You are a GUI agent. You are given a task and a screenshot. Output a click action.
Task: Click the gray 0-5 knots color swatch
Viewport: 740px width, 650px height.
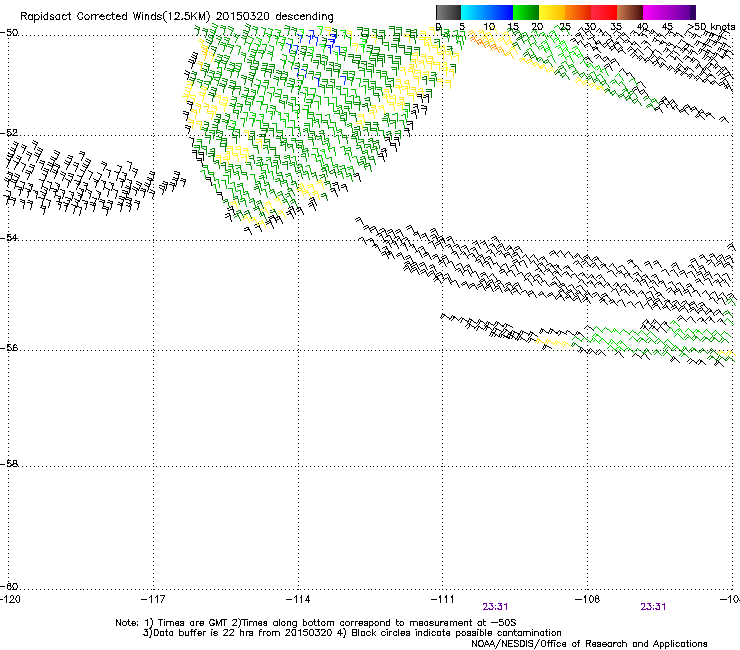(x=448, y=12)
